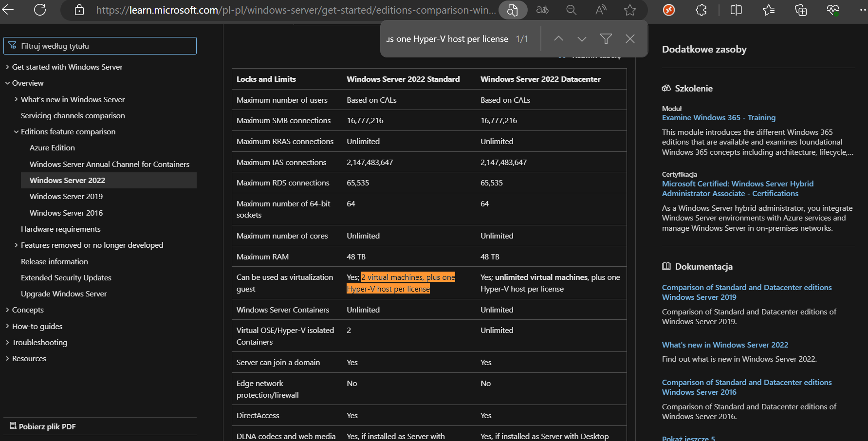Expand the Resources section
The width and height of the screenshot is (868, 441).
(x=7, y=359)
